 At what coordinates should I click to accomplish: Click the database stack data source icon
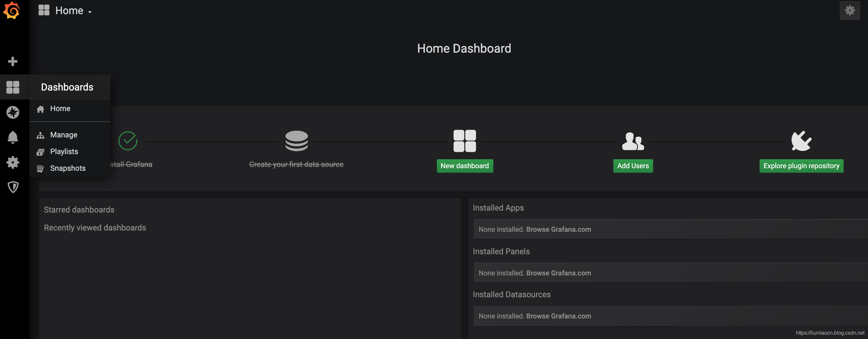click(296, 141)
